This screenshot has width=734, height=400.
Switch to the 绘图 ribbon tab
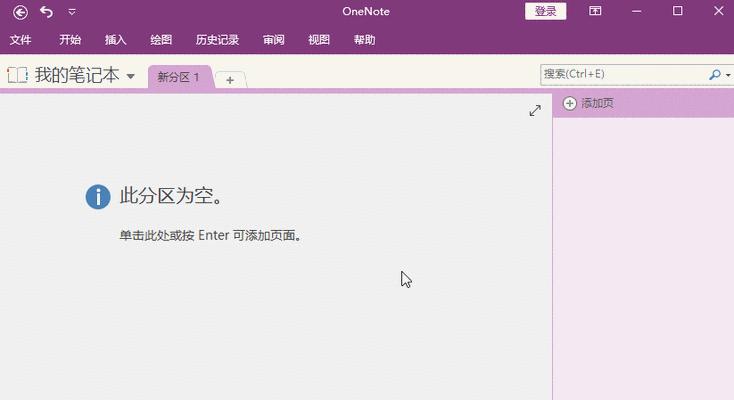(161, 40)
